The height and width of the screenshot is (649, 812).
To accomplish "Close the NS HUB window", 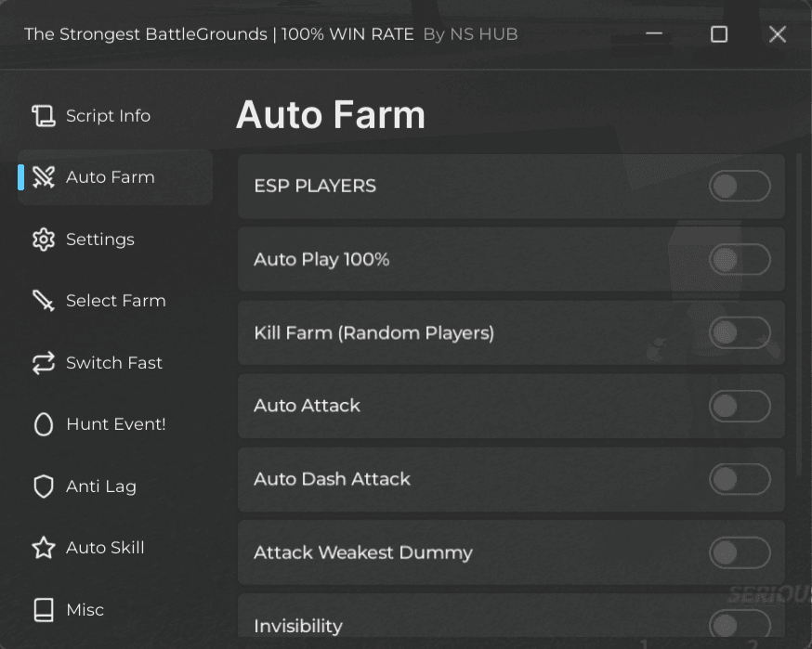I will point(778,34).
